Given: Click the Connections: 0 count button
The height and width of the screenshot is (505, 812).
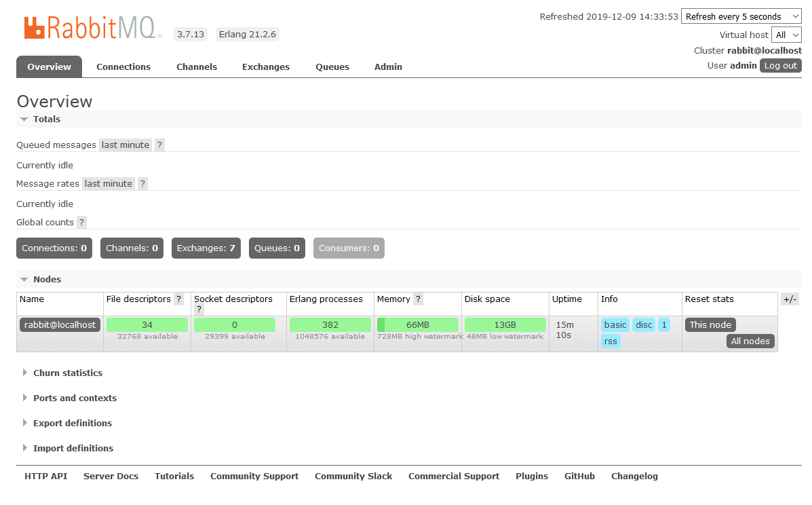Looking at the screenshot, I should 54,248.
